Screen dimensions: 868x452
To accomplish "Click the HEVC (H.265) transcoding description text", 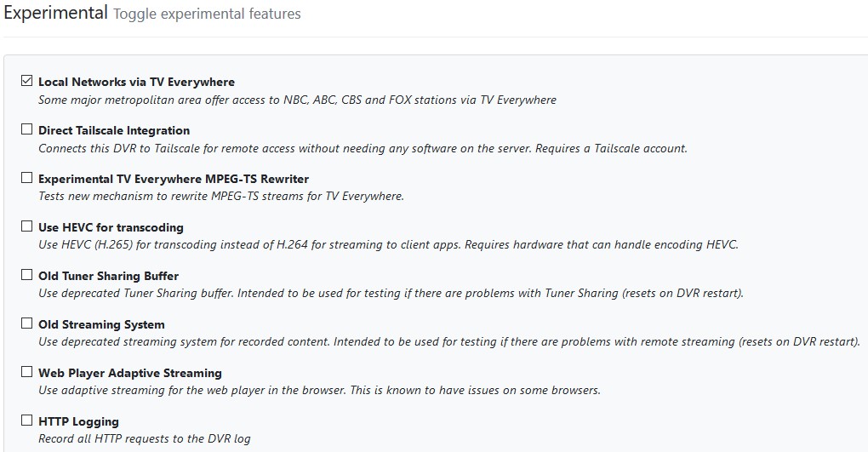I will [388, 245].
